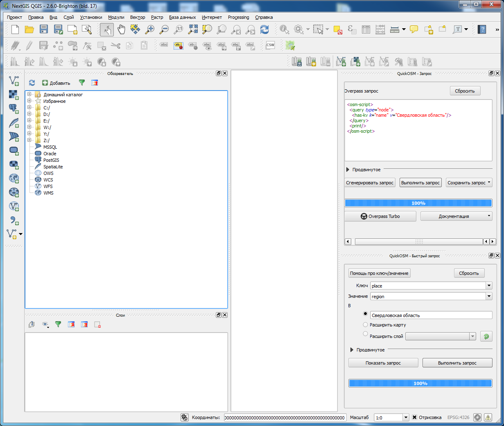Add Raster Layer from side toolbar
Viewport: 504px width, 426px height.
click(14, 95)
